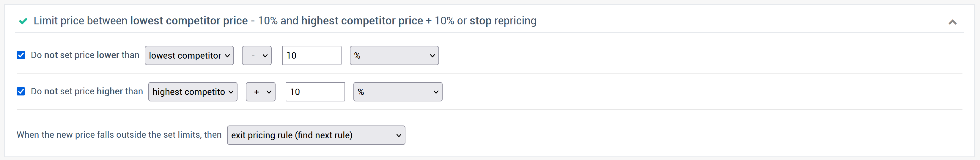Click 'stop repricing' in the rule header
The height and width of the screenshot is (160, 980).
click(503, 21)
